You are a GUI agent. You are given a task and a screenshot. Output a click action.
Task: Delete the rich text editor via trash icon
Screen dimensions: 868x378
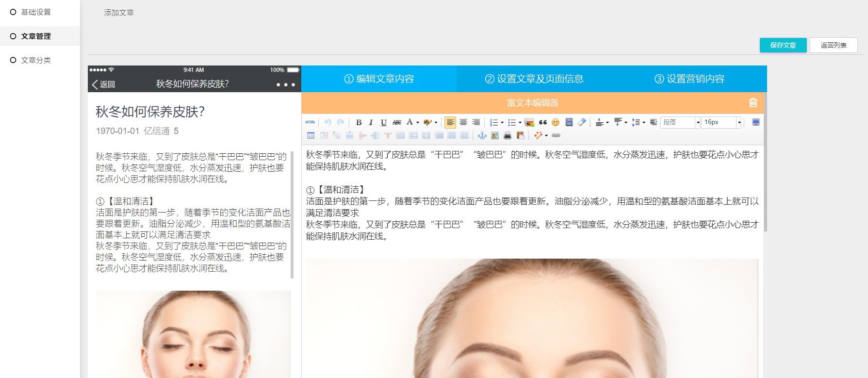(x=753, y=102)
